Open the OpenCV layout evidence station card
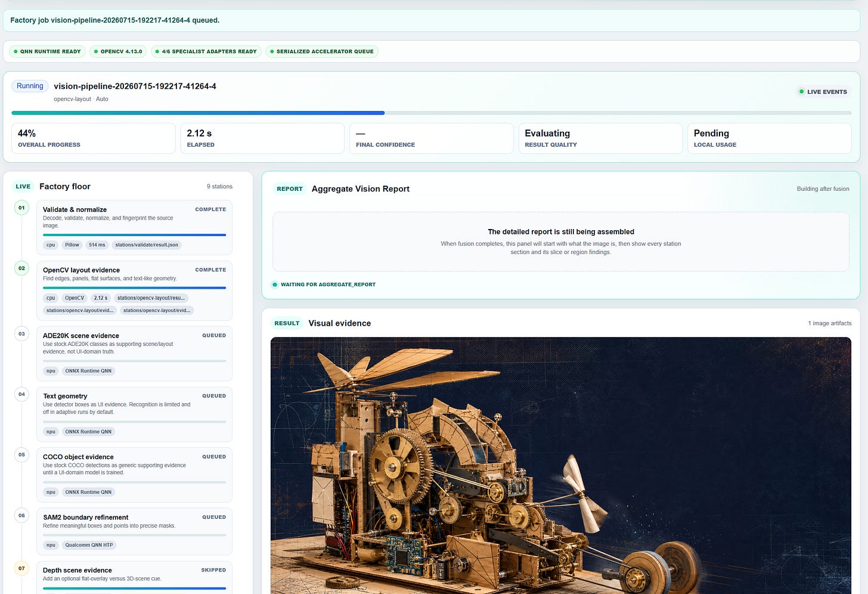 click(134, 290)
